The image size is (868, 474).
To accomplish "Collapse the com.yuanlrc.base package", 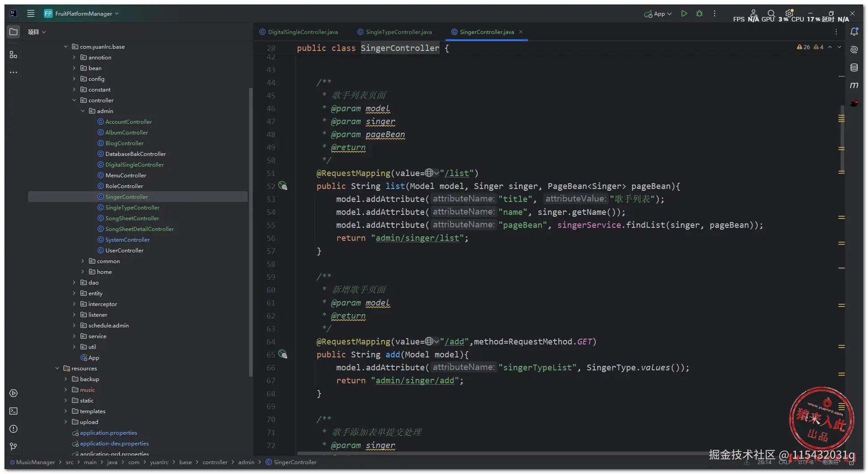I will pyautogui.click(x=66, y=46).
